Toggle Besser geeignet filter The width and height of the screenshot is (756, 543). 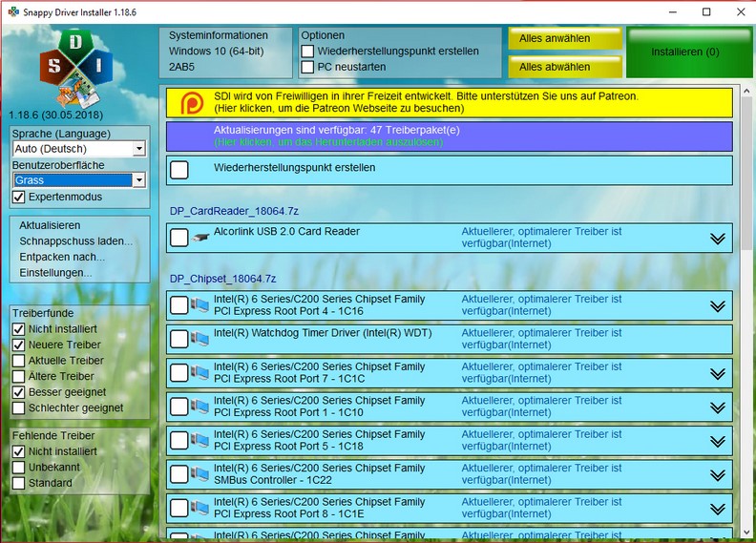pos(18,392)
